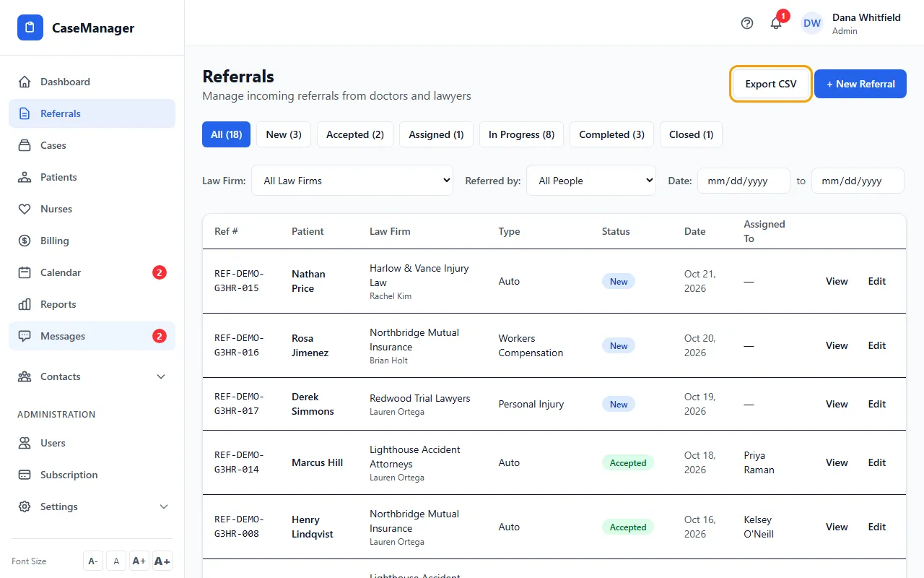Select the Closed (1) filter tab
This screenshot has width=924, height=578.
click(691, 134)
